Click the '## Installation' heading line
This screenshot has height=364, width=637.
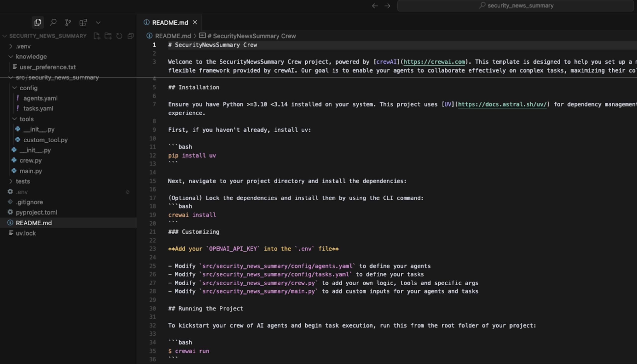[194, 87]
